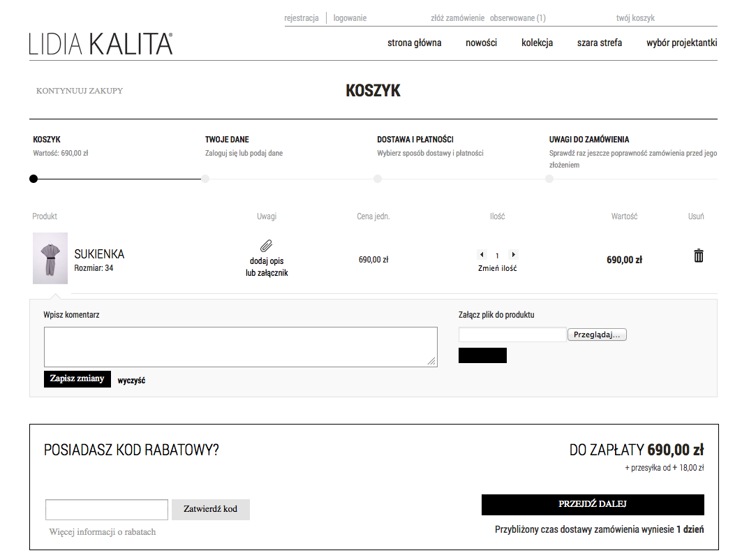Click the wyczyść link

[x=131, y=381]
